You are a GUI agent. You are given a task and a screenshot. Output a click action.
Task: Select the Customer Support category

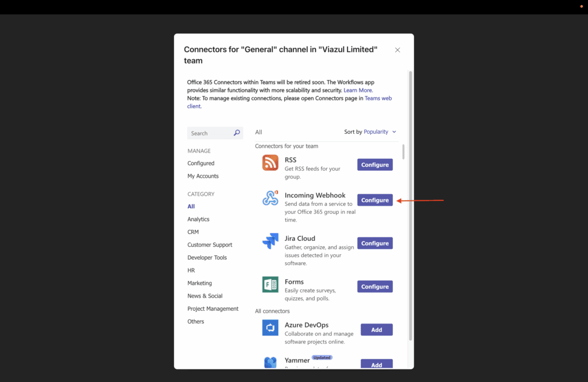pyautogui.click(x=210, y=244)
